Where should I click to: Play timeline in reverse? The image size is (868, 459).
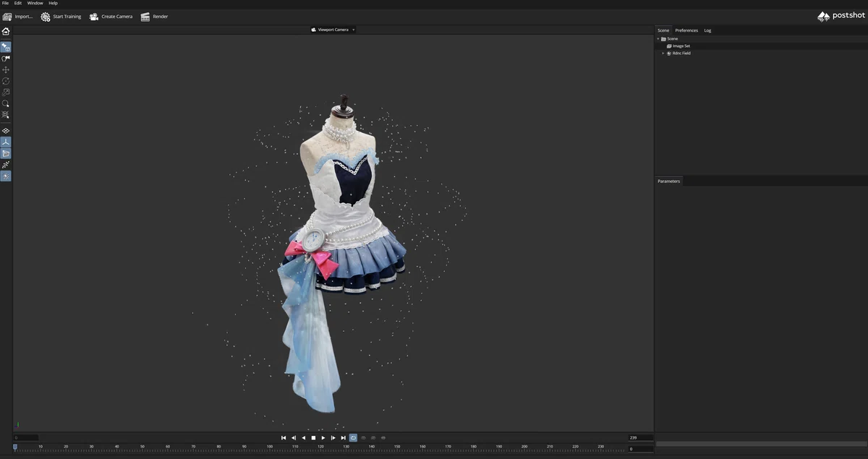click(x=304, y=437)
